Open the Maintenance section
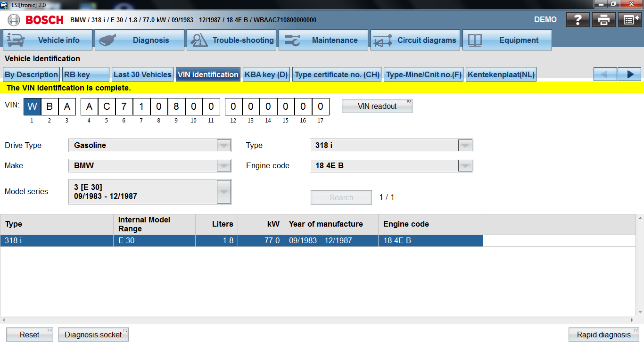644x343 pixels. click(323, 40)
